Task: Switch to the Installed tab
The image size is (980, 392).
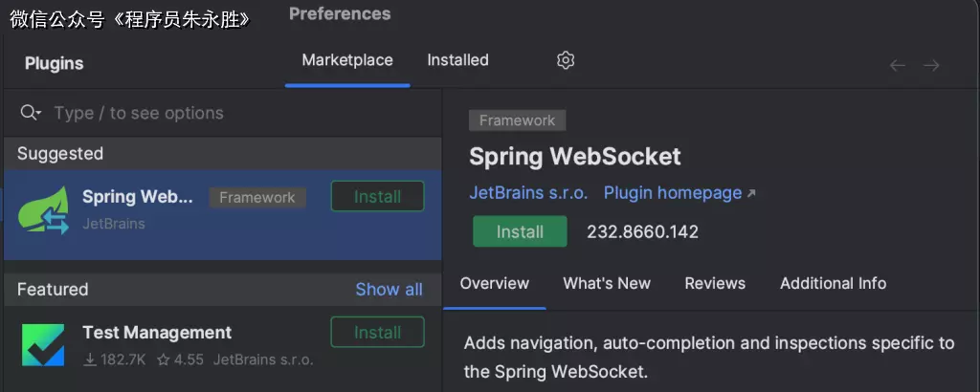Action: pyautogui.click(x=457, y=60)
